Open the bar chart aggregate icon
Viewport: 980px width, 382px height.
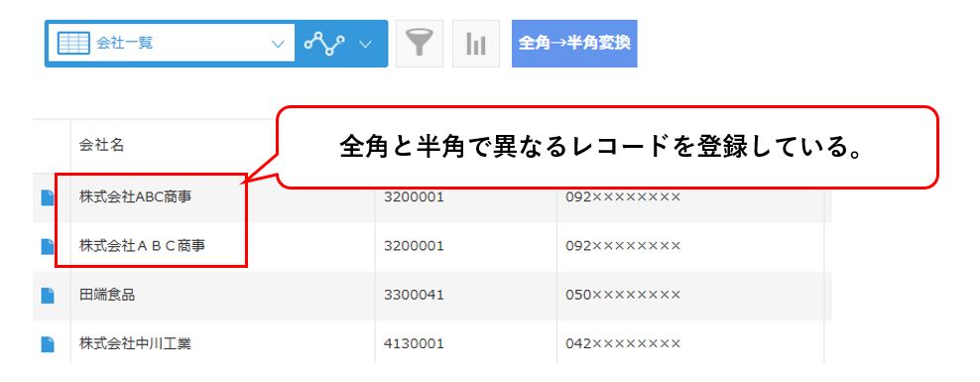pos(476,44)
